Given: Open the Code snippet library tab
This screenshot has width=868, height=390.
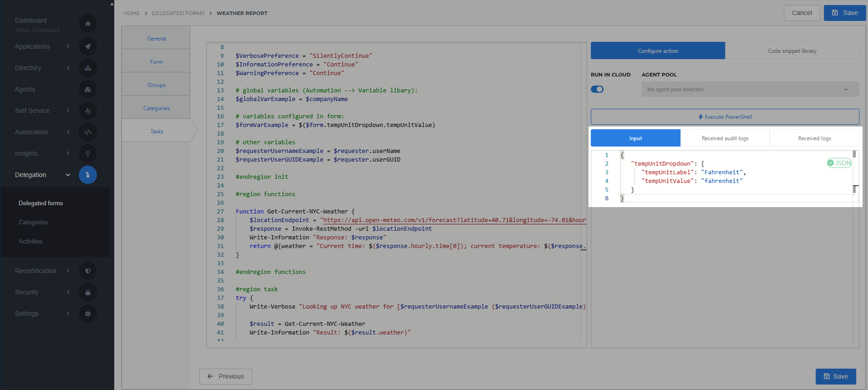Looking at the screenshot, I should [x=792, y=51].
